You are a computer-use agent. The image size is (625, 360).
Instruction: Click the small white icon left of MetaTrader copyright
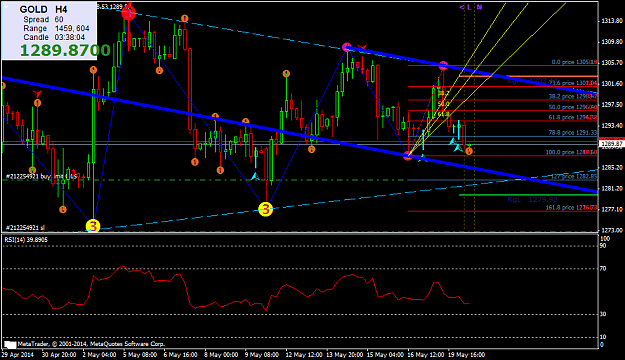tap(10, 344)
